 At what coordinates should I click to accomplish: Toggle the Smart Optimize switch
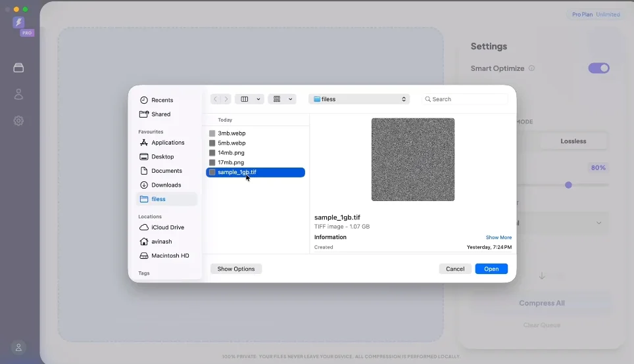(599, 68)
